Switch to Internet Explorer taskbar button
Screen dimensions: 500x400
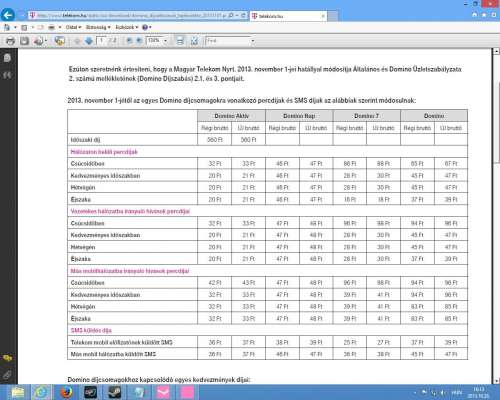41,392
